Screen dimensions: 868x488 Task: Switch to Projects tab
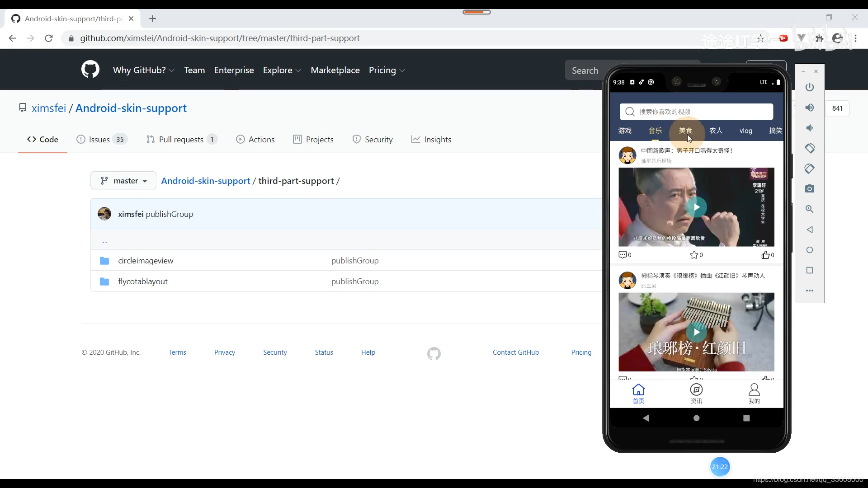point(313,140)
